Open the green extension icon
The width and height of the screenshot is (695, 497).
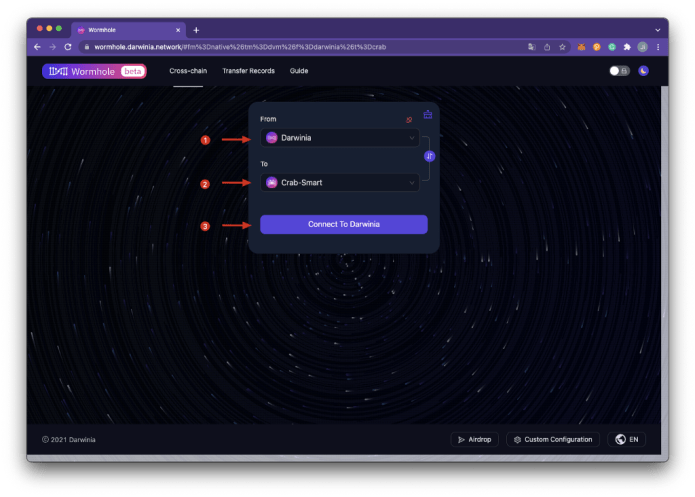612,47
